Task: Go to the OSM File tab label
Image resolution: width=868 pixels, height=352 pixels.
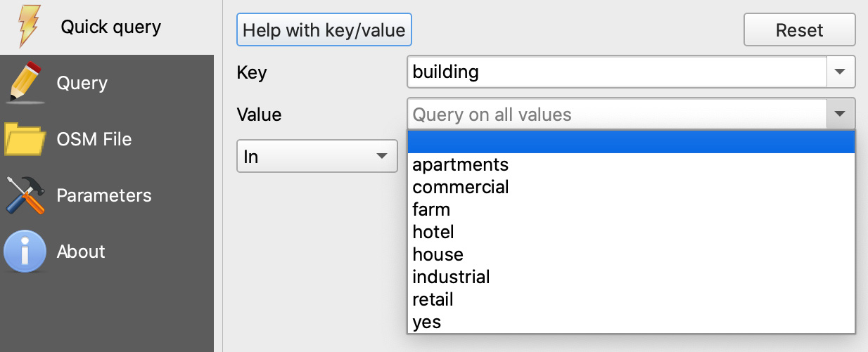Action: point(94,139)
